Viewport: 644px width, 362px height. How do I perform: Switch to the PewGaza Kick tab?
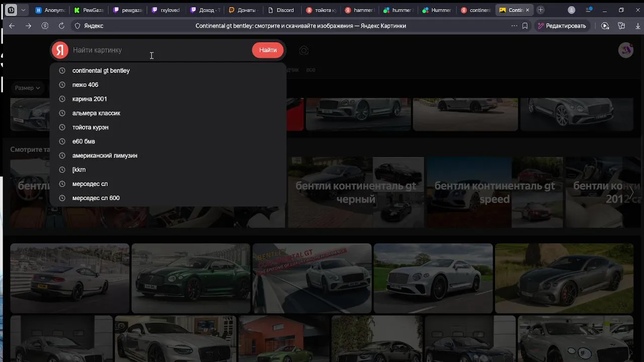89,10
